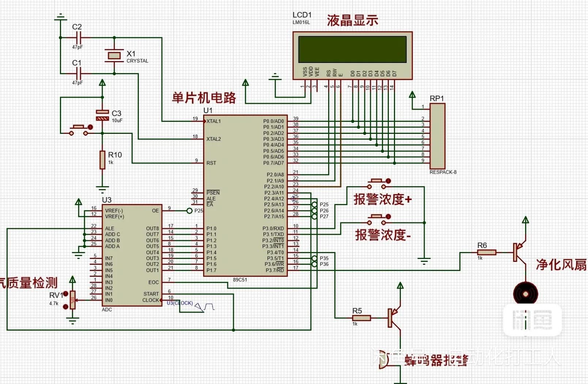Select the R6 1k resistor

486,252
